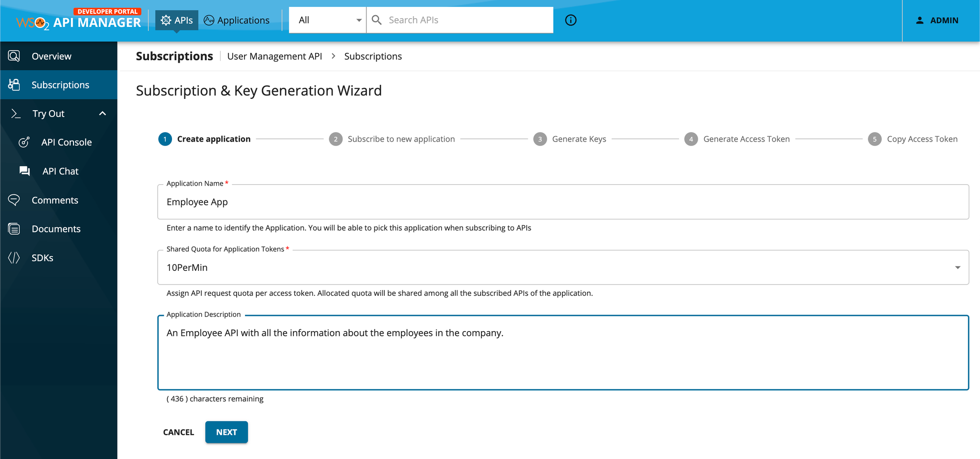Screen dimensions: 980x459
Task: Click step 5 circle icon
Action: 875,139
